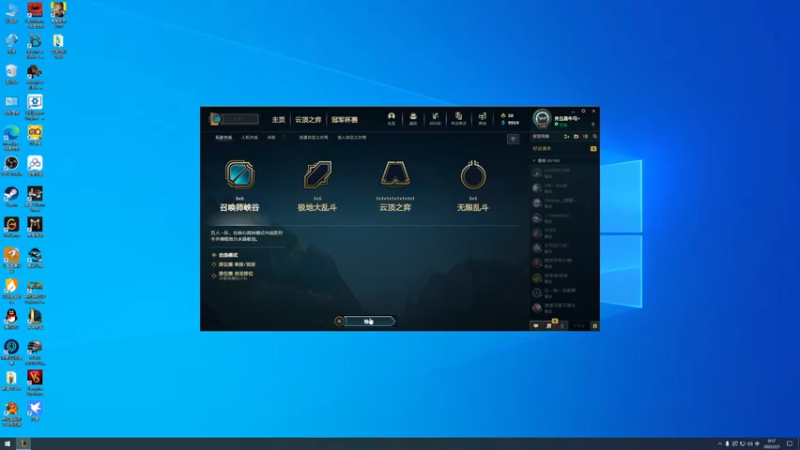Open the Recycle Bin on desktop

click(x=11, y=74)
